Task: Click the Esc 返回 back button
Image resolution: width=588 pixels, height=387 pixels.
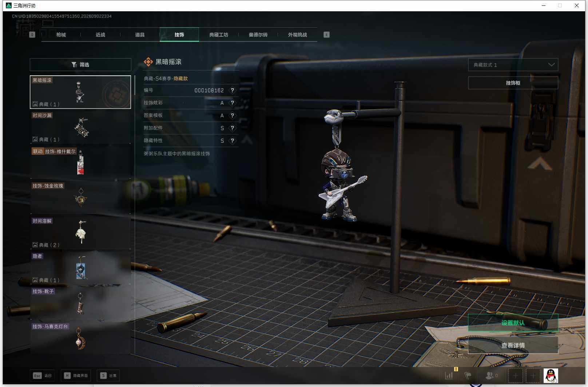Action: point(42,375)
